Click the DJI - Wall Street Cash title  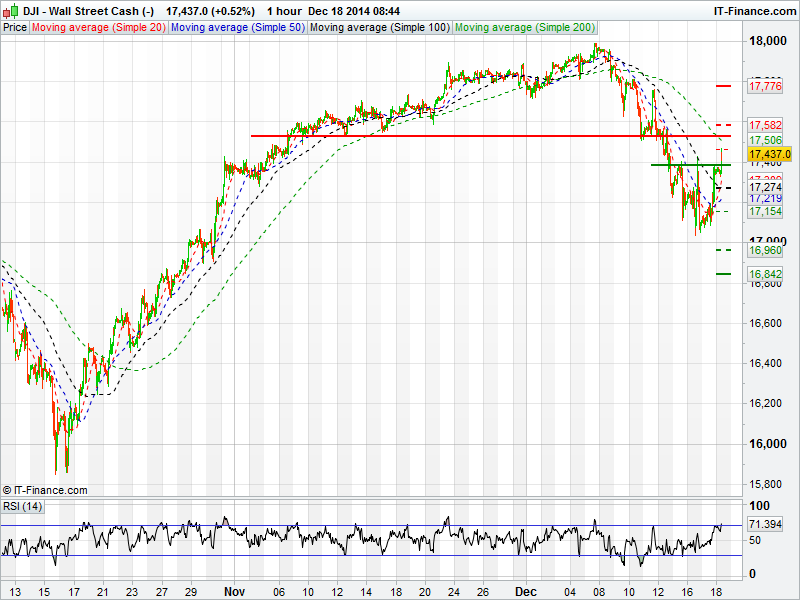click(x=88, y=11)
